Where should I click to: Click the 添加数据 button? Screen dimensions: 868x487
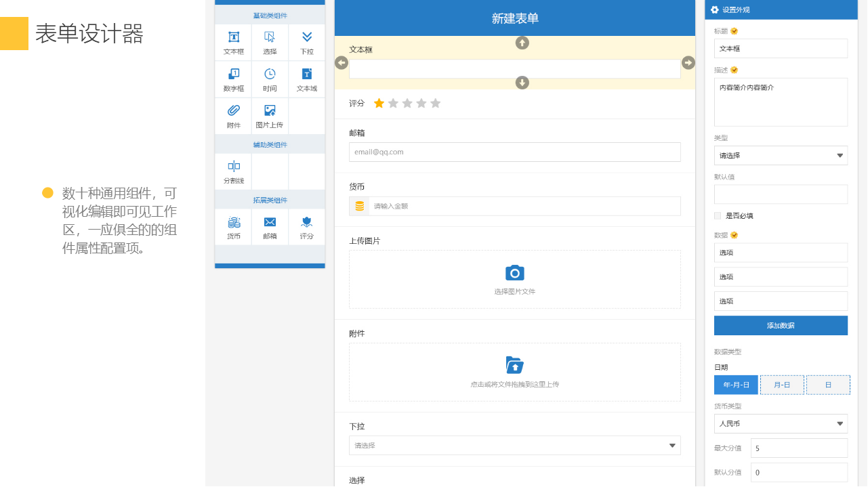[x=781, y=325]
